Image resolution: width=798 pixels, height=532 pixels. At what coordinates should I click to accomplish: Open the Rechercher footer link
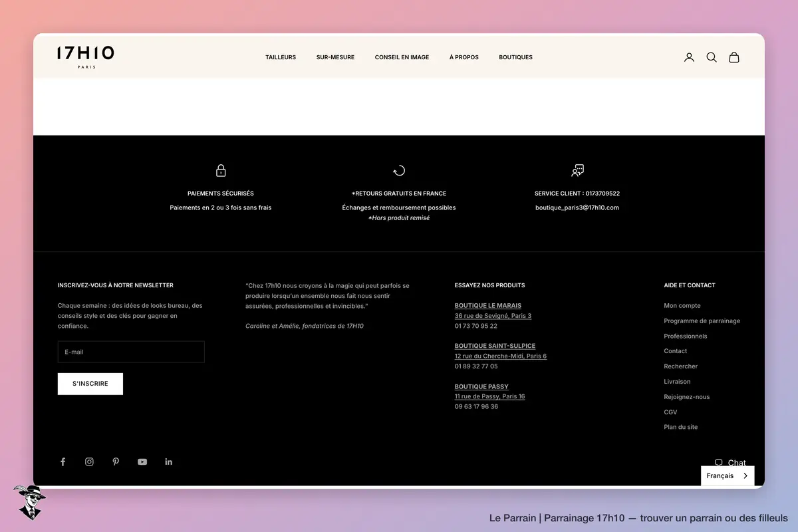coord(681,366)
